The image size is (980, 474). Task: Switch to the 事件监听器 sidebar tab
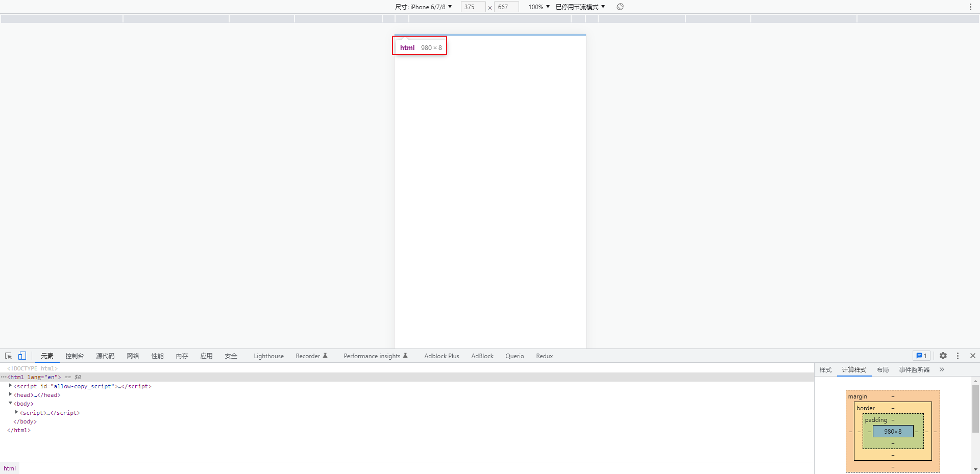[914, 369]
